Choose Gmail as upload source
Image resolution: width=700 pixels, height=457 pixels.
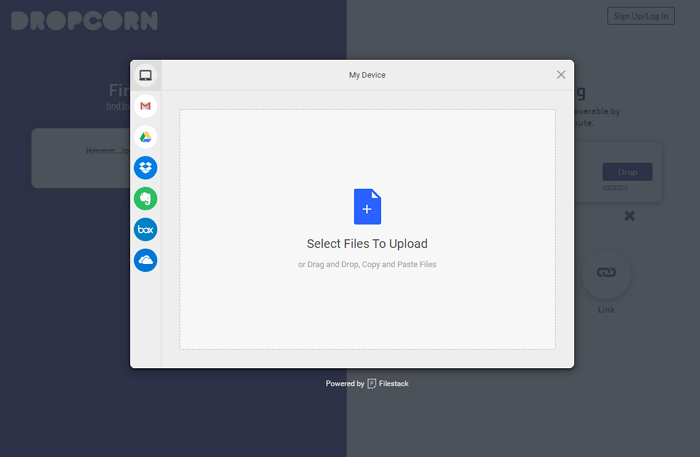pyautogui.click(x=146, y=106)
